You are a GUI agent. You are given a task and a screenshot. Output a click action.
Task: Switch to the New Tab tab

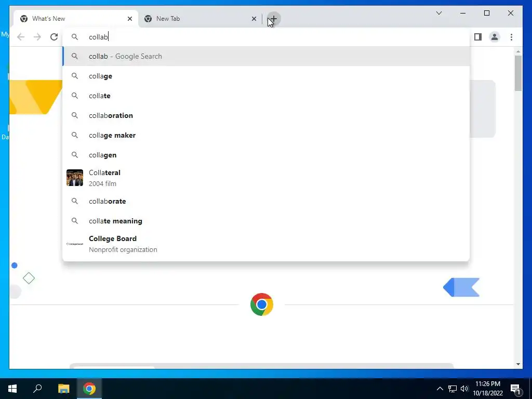(x=200, y=19)
